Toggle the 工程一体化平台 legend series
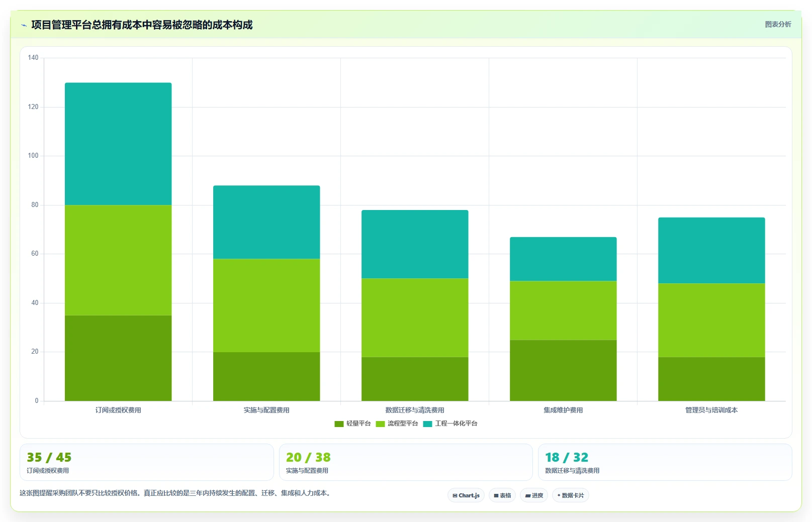Image resolution: width=812 pixels, height=522 pixels. click(x=450, y=424)
